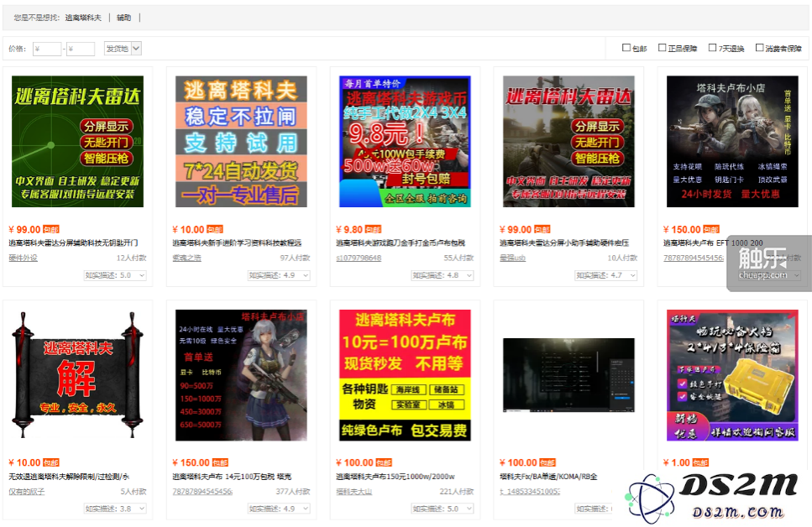Tick the 7天退换 checkbox
Viewport: 812px width, 527px height.
click(x=712, y=48)
